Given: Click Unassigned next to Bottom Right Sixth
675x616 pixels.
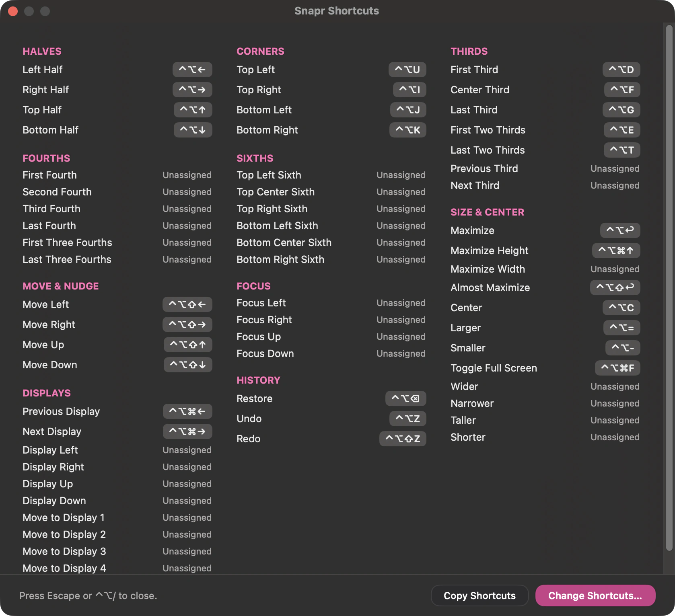Looking at the screenshot, I should [x=401, y=259].
